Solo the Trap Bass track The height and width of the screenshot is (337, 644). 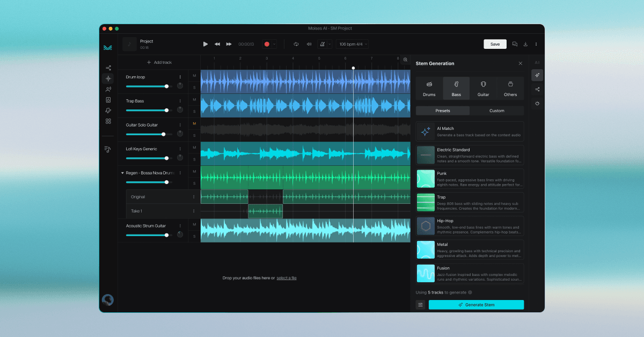tap(194, 112)
